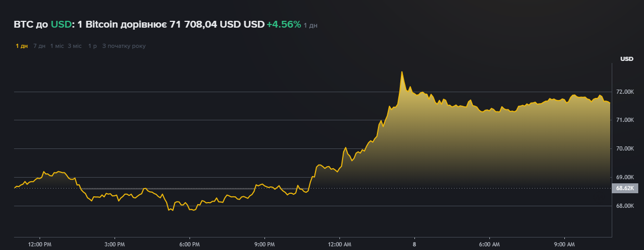Select the active 1 дн time range
This screenshot has width=644, height=250.
coord(21,46)
